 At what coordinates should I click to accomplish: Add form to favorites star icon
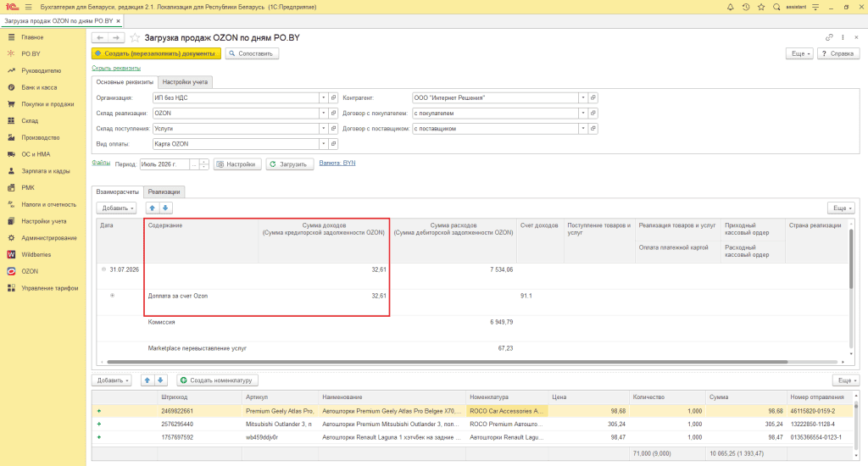coord(135,37)
